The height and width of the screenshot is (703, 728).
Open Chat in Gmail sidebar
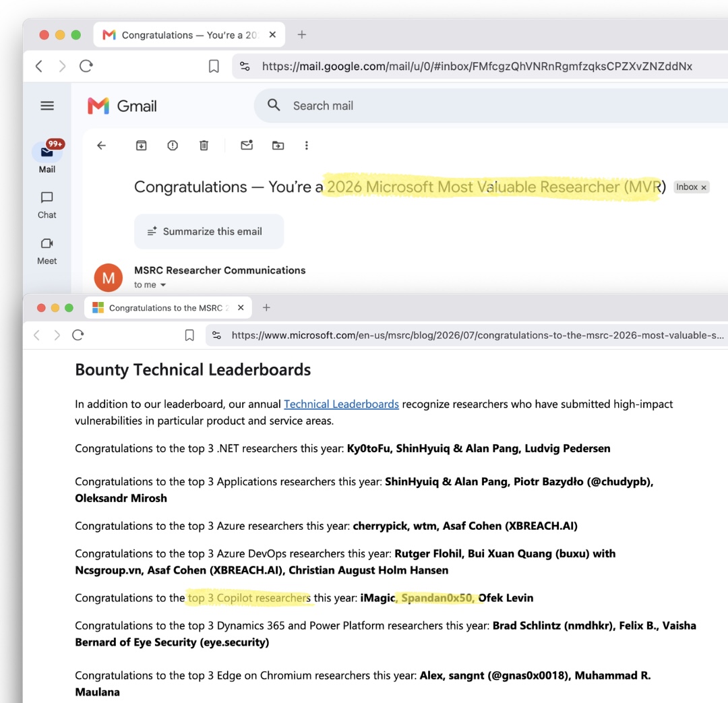click(x=47, y=205)
